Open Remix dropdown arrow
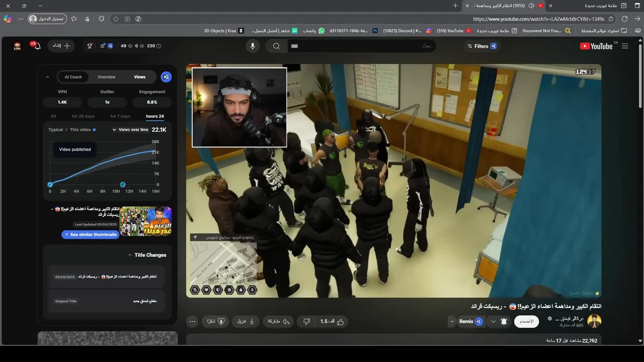 pos(452,321)
